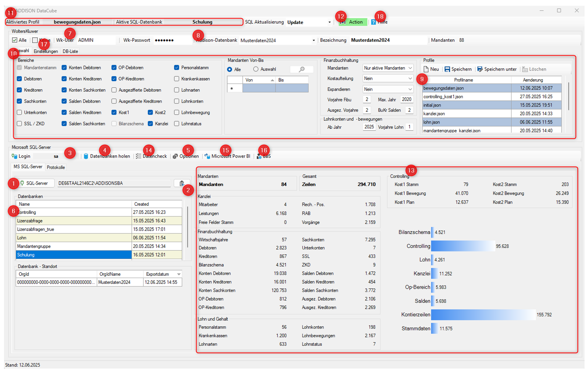Image resolution: width=588 pixels, height=372 pixels.
Task: Click the clipboard icon beside SQL-Server name
Action: click(x=182, y=183)
